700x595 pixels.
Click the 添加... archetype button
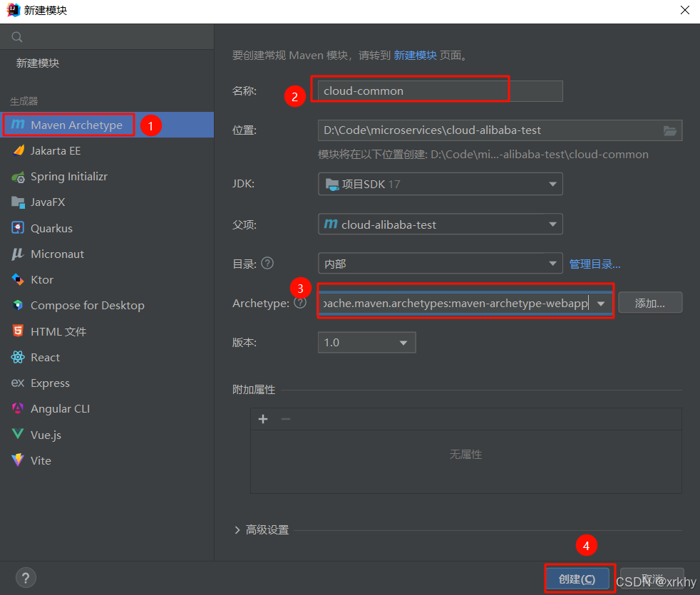tap(650, 303)
